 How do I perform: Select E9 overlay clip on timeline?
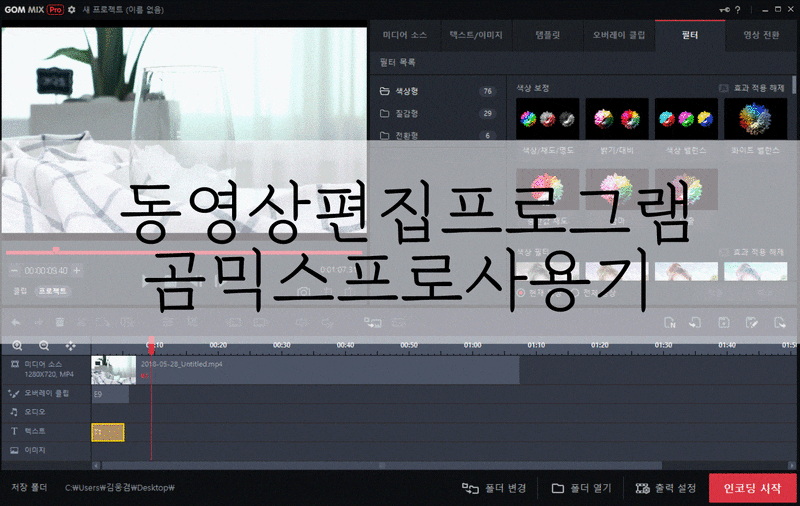pos(110,394)
